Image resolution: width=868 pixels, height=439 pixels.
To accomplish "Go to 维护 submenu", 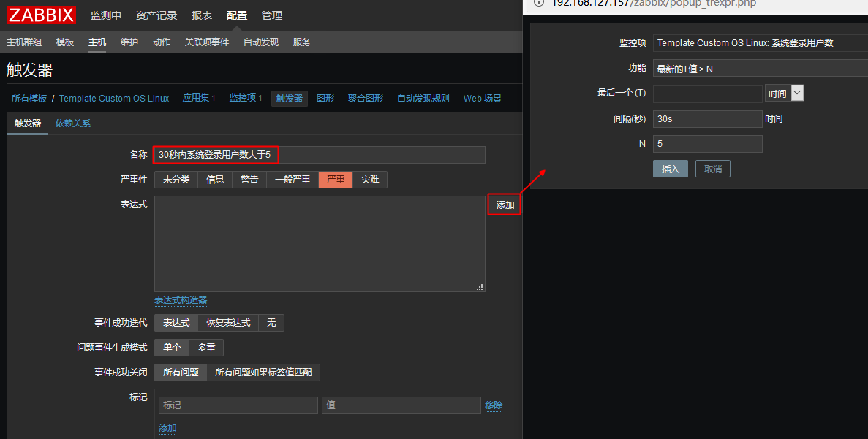I will [129, 42].
